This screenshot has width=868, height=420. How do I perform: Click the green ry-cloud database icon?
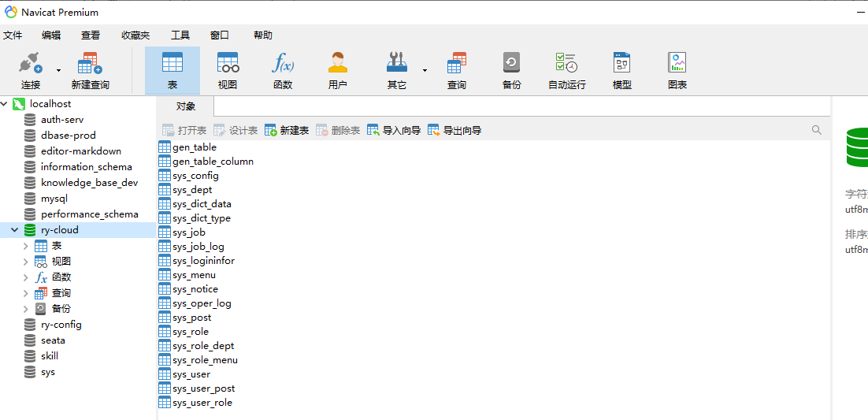click(x=30, y=230)
